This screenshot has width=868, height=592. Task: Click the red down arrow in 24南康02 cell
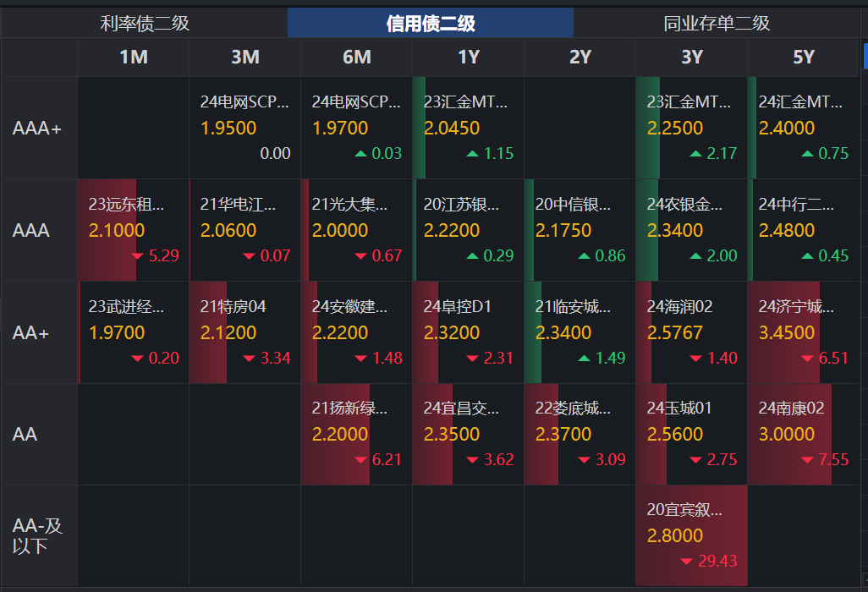tap(808, 460)
